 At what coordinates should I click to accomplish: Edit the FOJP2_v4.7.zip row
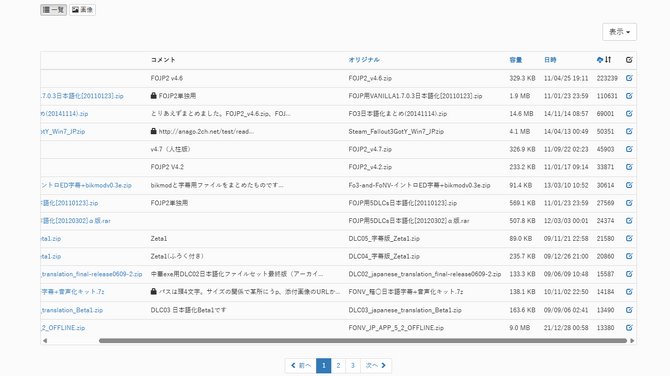[x=629, y=149]
